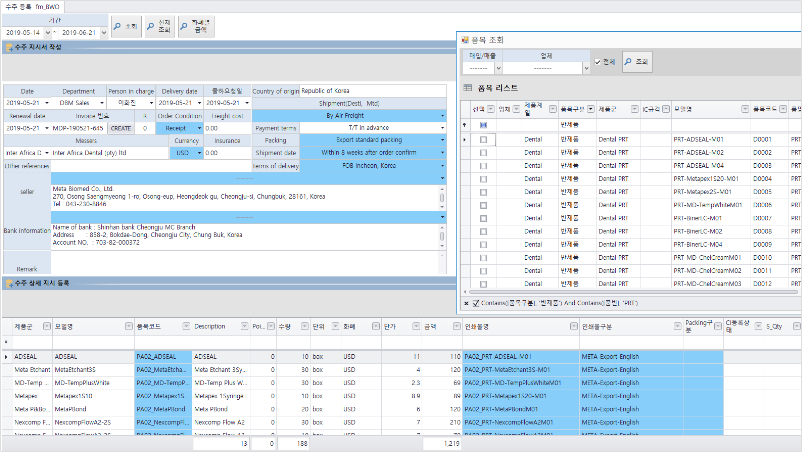The width and height of the screenshot is (802, 452).
Task: Click the third magnifier search button in main toolbar
Action: [x=195, y=26]
